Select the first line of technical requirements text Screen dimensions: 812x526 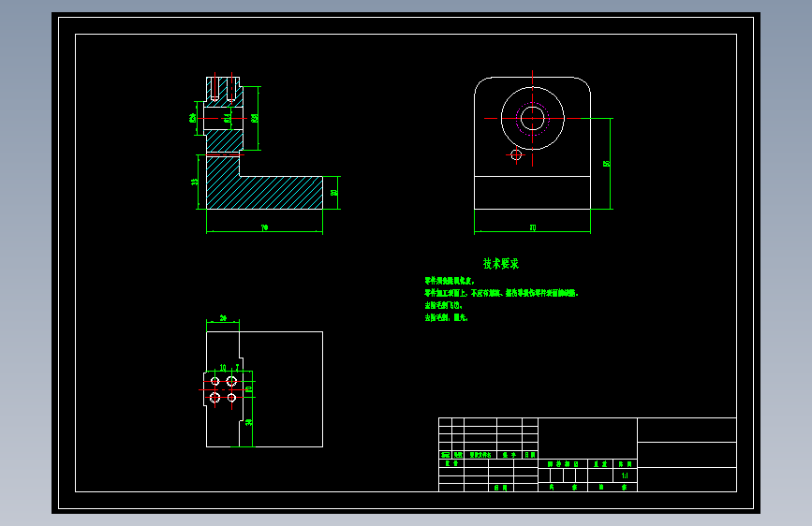pos(450,281)
